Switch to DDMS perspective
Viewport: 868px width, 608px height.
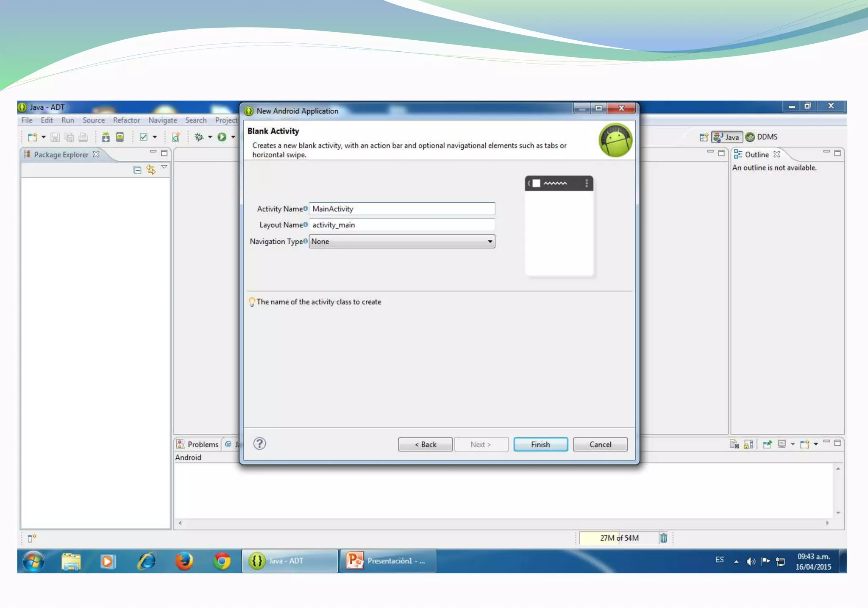pyautogui.click(x=762, y=137)
